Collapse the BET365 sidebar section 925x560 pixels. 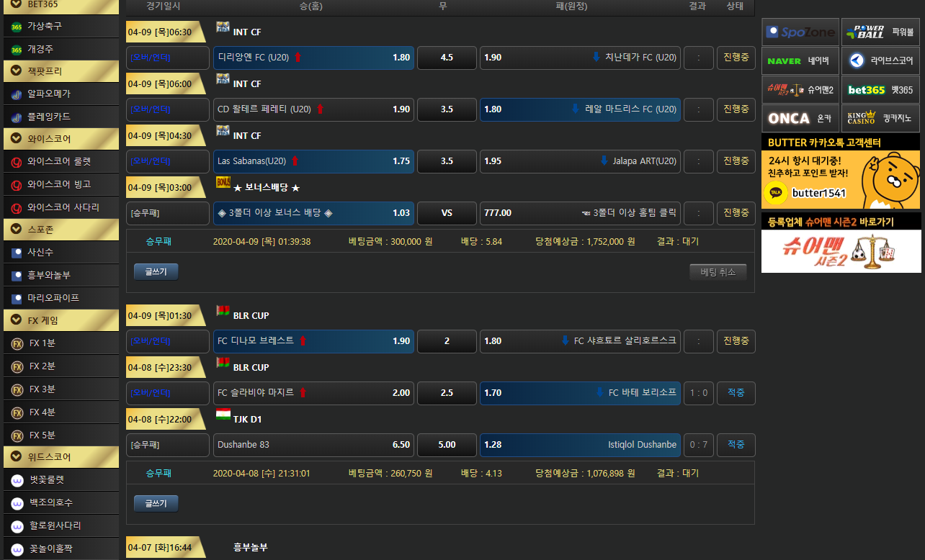(x=17, y=4)
